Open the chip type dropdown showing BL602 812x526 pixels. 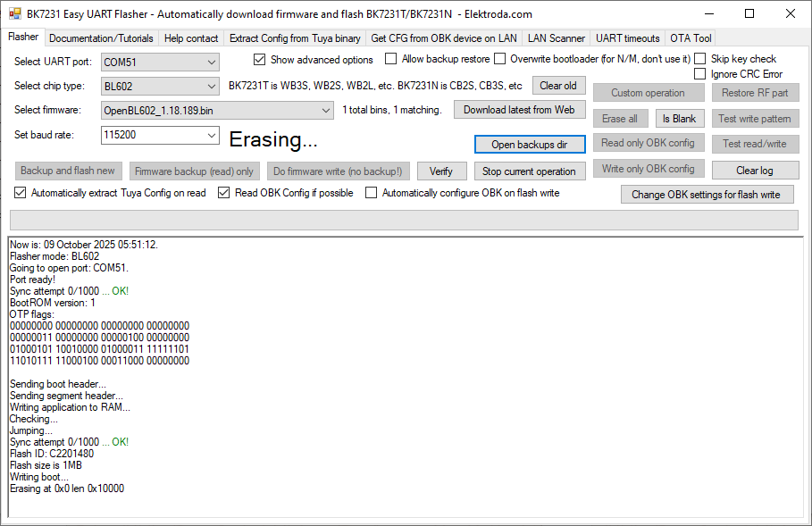click(160, 87)
